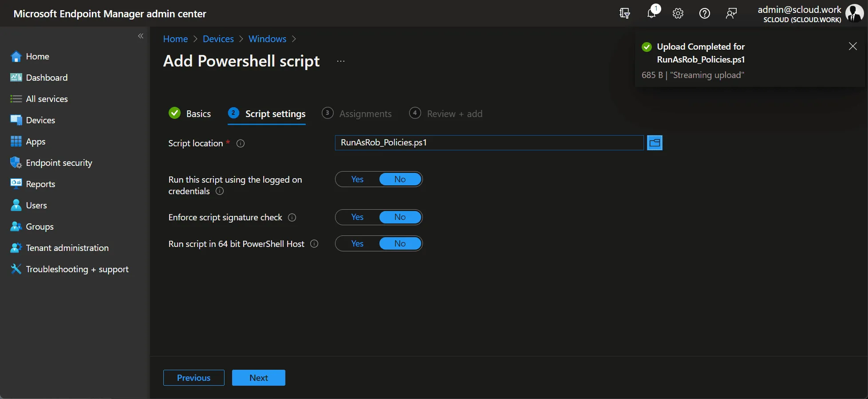Click the Troubleshooting wrench icon
The width and height of the screenshot is (868, 399).
16,269
